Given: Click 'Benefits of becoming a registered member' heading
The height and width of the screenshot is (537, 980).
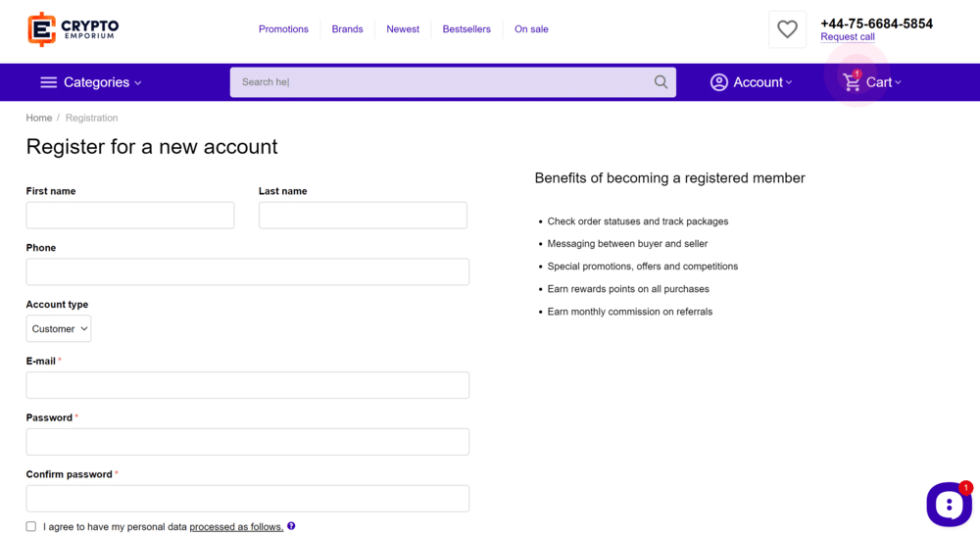Looking at the screenshot, I should [x=670, y=178].
